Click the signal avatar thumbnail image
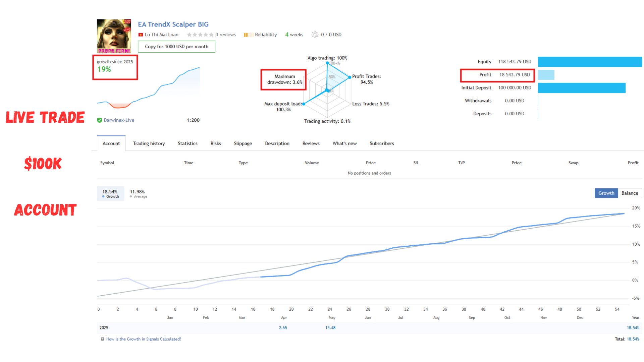 tap(114, 36)
